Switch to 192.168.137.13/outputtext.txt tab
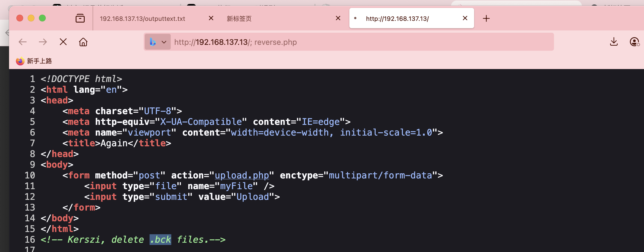Viewport: 644px width, 252px height. (x=143, y=19)
